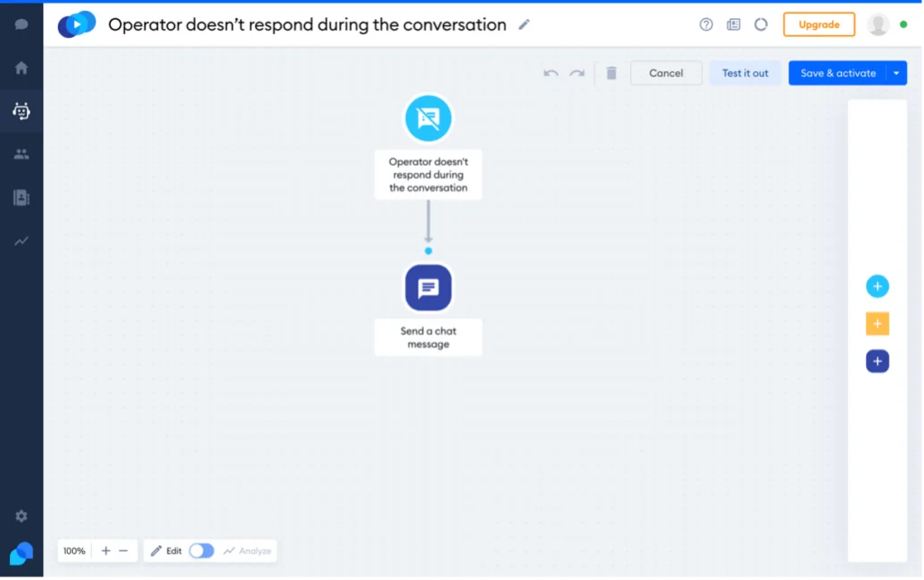
Task: Open the chatbots robot icon in sidebar
Action: (x=22, y=111)
